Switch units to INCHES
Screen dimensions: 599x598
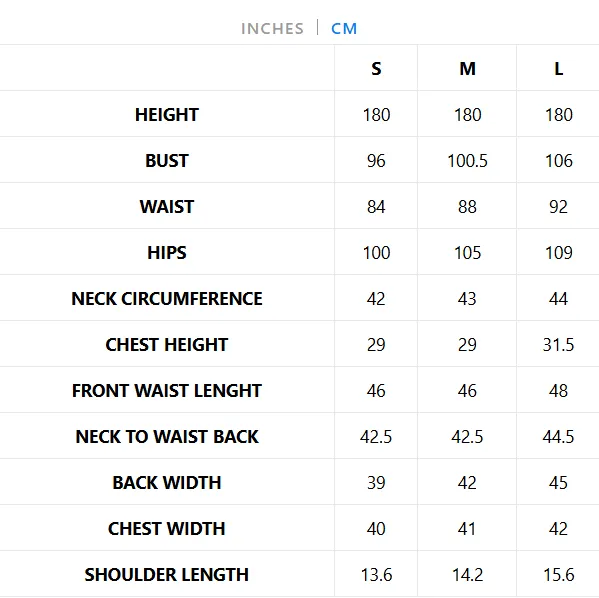click(x=272, y=29)
